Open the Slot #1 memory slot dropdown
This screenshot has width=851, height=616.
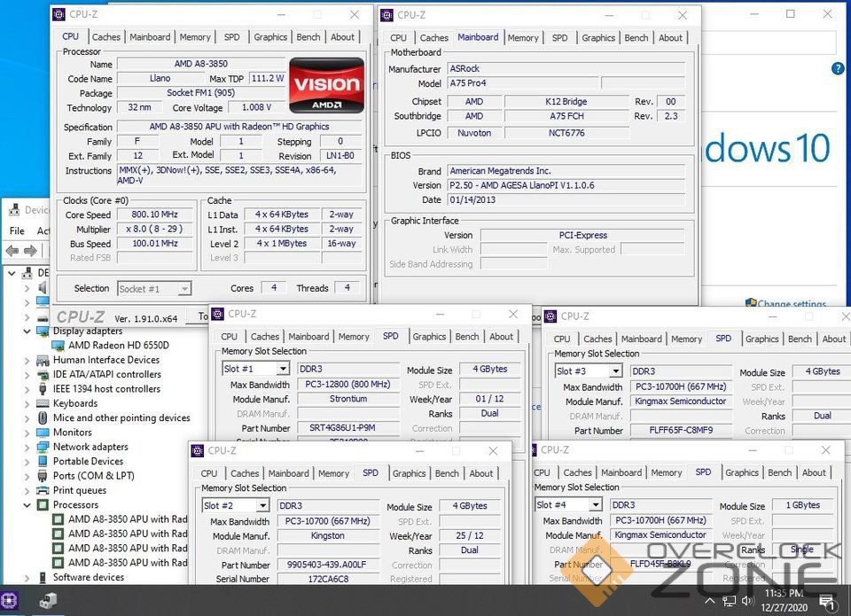(283, 369)
